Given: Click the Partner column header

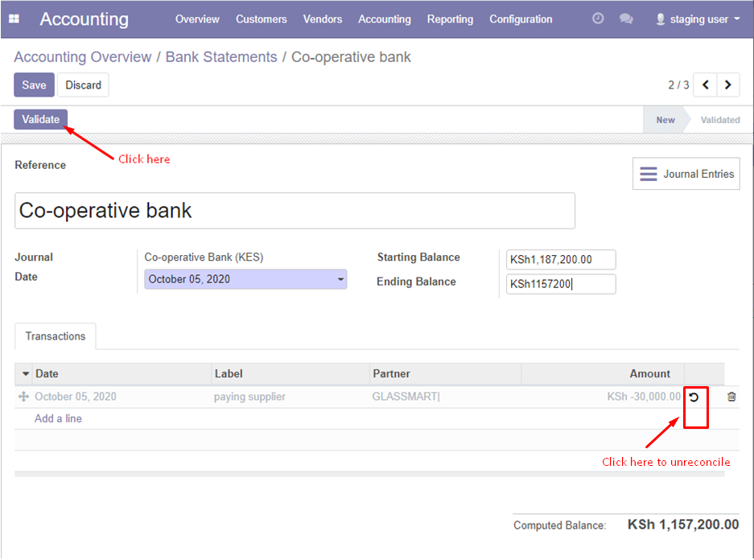Looking at the screenshot, I should pyautogui.click(x=445, y=373).
